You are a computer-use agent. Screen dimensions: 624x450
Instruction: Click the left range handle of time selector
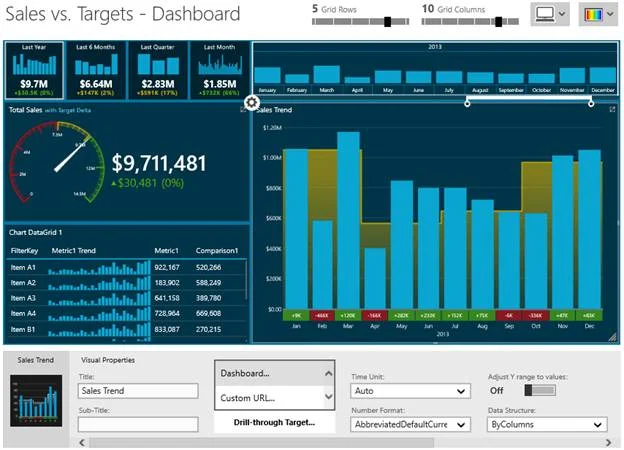click(467, 103)
